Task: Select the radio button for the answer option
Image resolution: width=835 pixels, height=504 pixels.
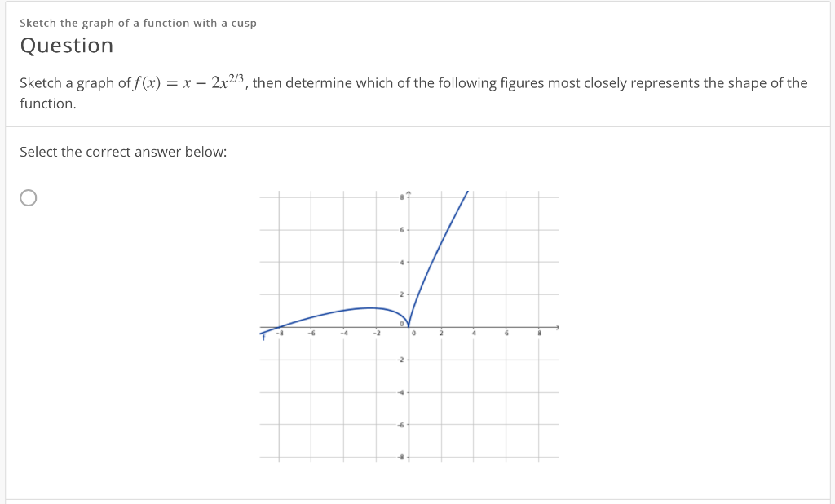Action: click(x=29, y=197)
